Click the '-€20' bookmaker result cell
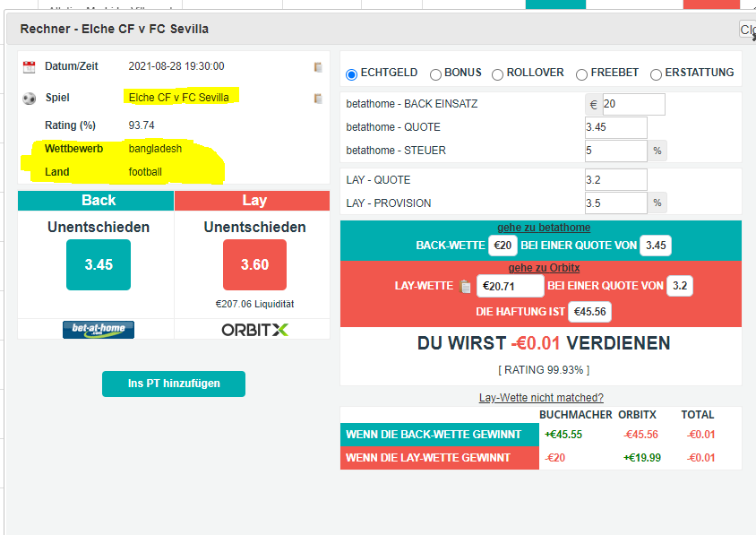 [x=554, y=458]
